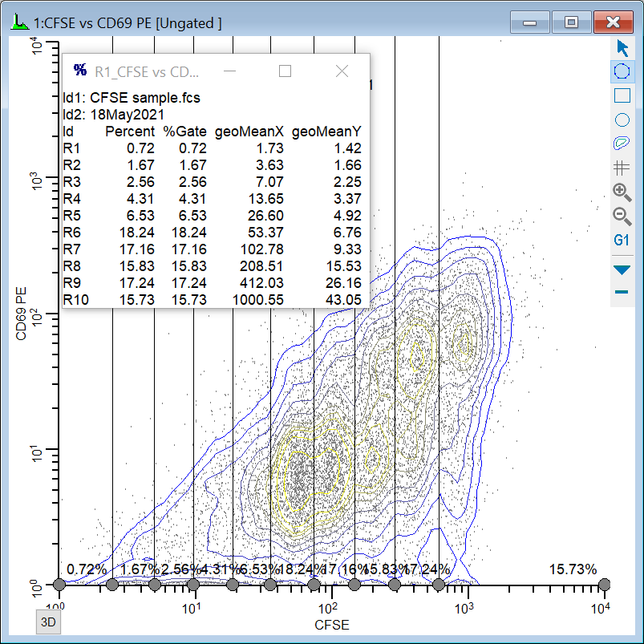
Task: Select the arrow pointer tool
Action: pyautogui.click(x=622, y=47)
